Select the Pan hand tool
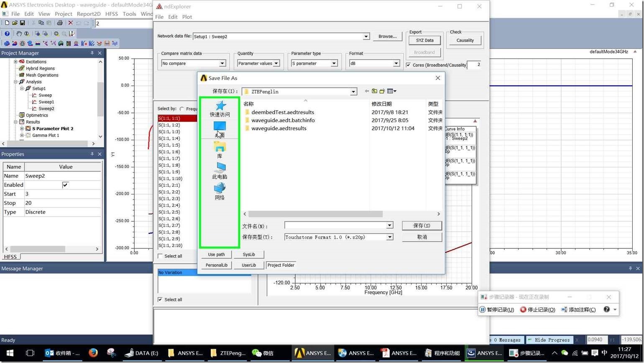Screen dimensions: 644x363 (x=19, y=33)
